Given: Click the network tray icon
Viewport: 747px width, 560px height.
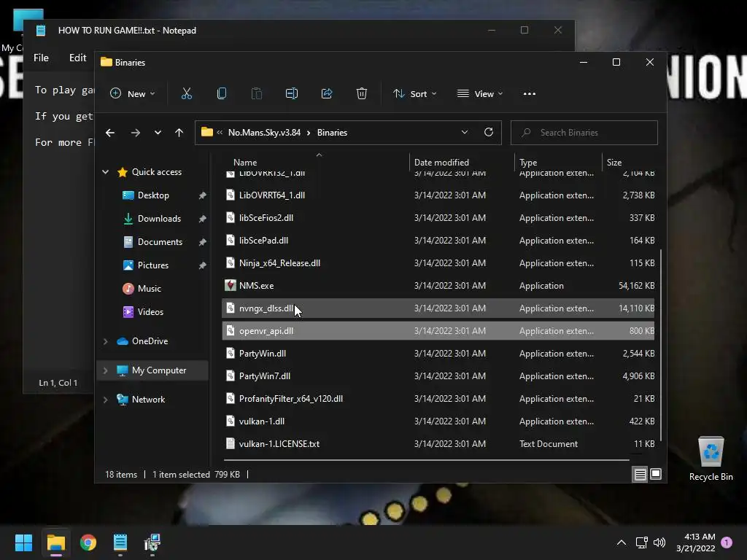Looking at the screenshot, I should (641, 542).
